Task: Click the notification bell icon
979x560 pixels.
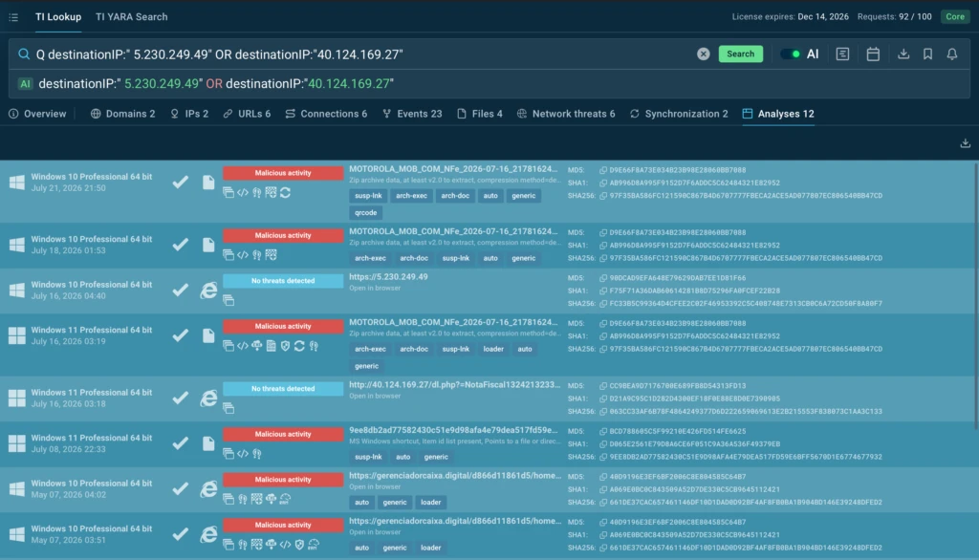Action: point(952,54)
